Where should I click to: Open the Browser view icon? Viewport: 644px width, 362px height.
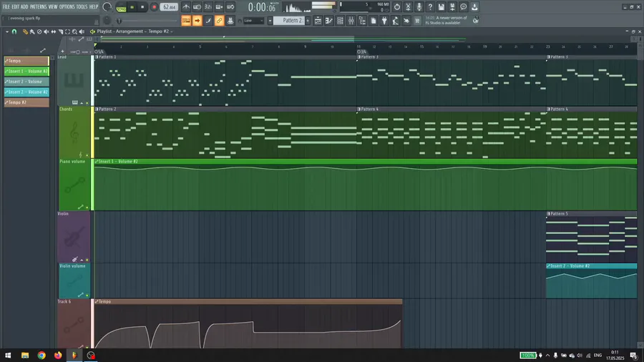(362, 21)
